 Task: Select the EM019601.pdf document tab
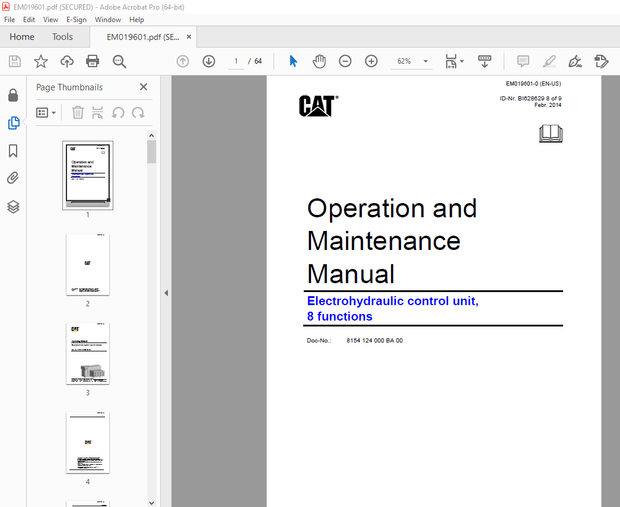click(x=143, y=37)
